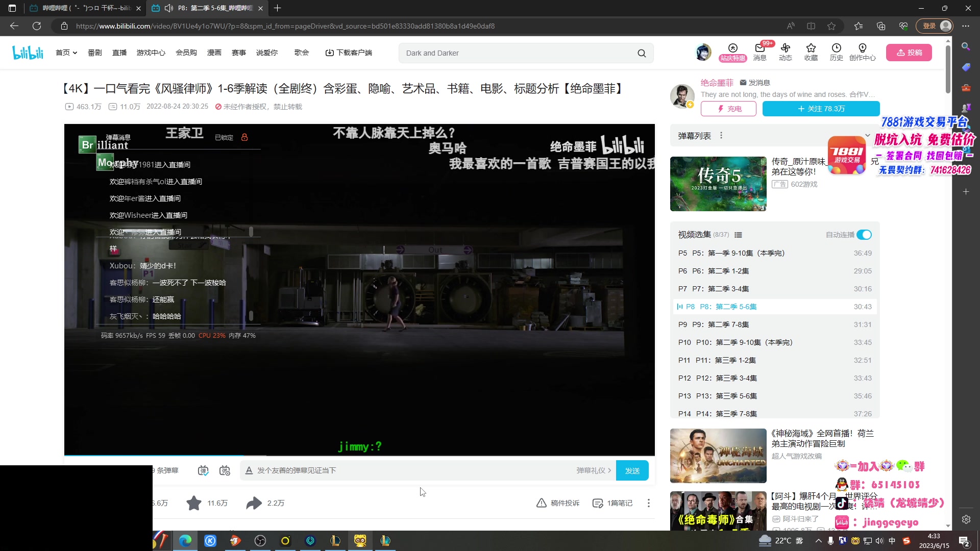
Task: Add an app to the Edge sidebar
Action: (966, 192)
